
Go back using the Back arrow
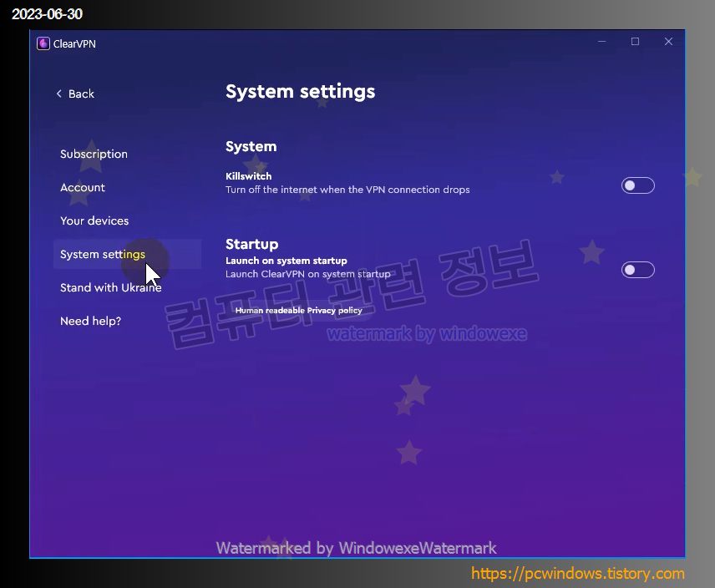click(75, 94)
